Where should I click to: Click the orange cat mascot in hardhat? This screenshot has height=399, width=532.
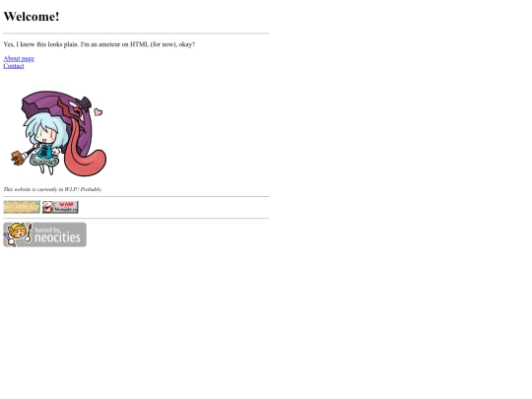(x=18, y=233)
